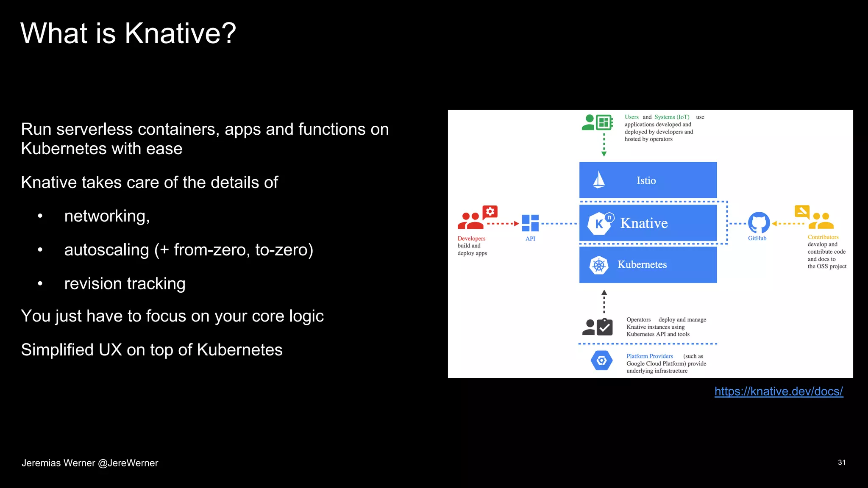Click the 'GitHub' label under the octocat
Viewport: 868px width, 488px height.
pyautogui.click(x=757, y=238)
